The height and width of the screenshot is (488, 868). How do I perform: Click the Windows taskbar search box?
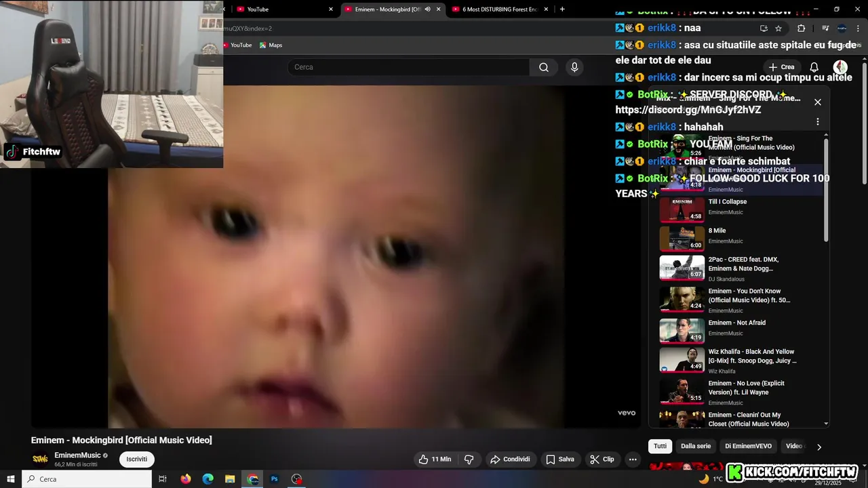[x=87, y=479]
